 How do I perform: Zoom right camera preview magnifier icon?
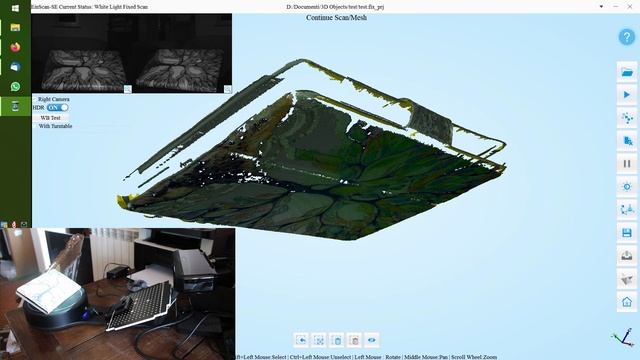point(228,89)
